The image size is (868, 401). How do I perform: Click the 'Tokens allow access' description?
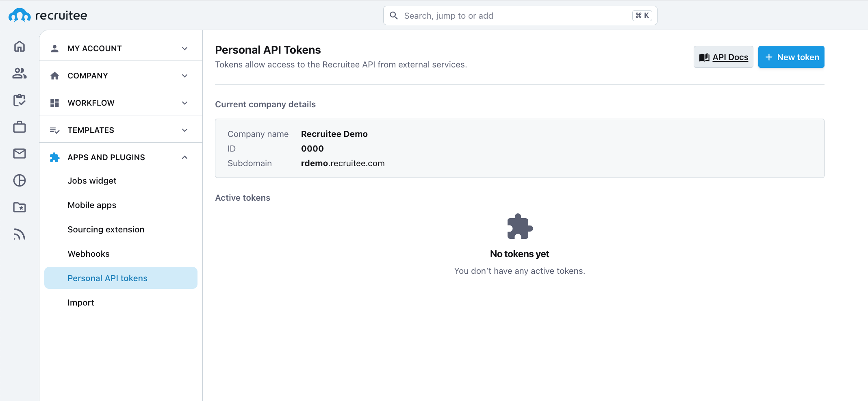pyautogui.click(x=341, y=65)
